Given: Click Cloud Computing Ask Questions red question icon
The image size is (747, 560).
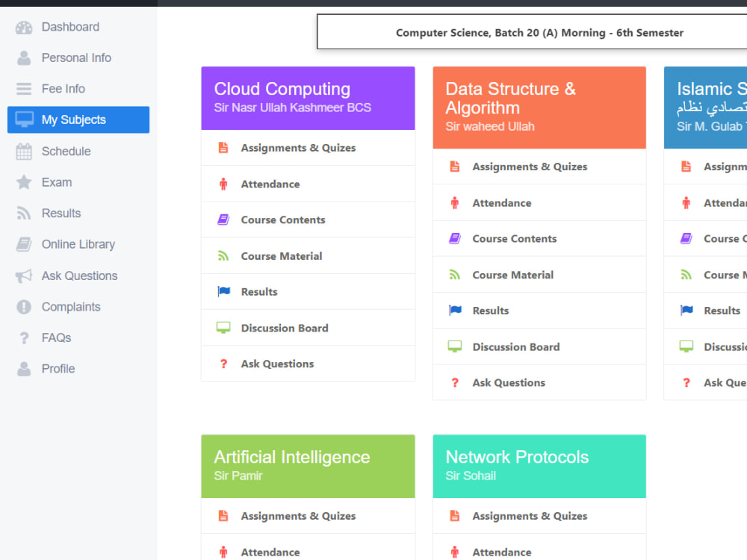Looking at the screenshot, I should click(x=223, y=364).
